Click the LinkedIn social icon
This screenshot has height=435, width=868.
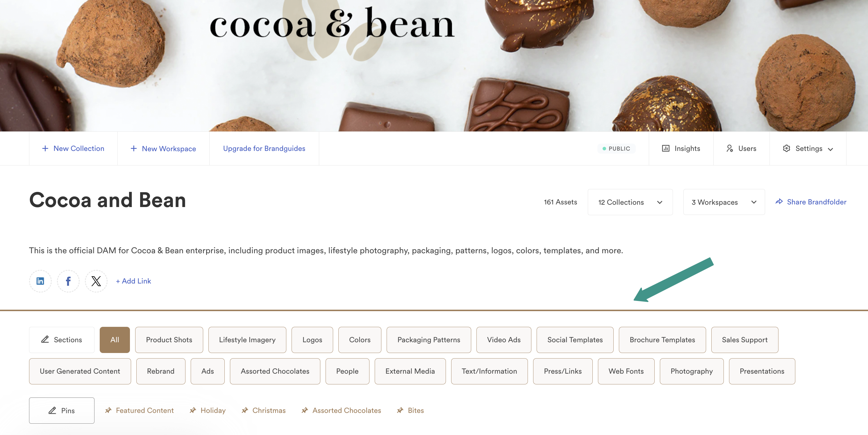pyautogui.click(x=40, y=281)
